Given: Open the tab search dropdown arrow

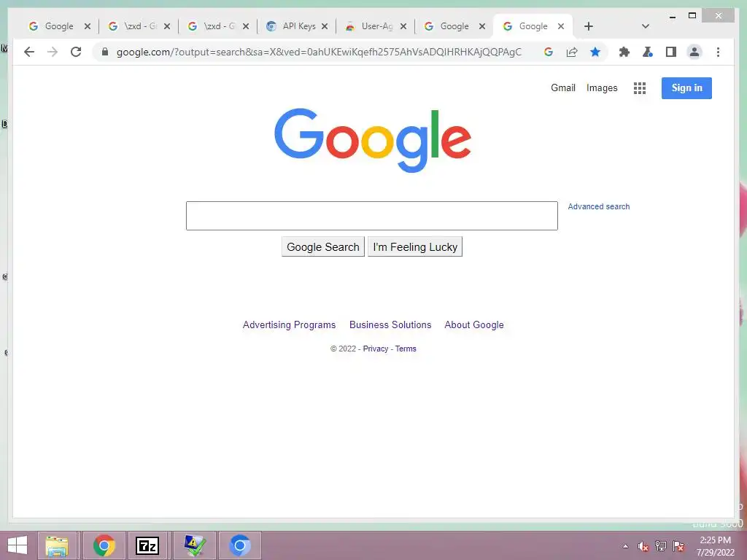Looking at the screenshot, I should coord(646,26).
